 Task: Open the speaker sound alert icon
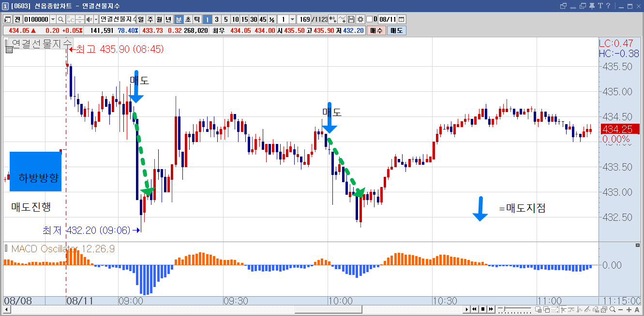[89, 19]
